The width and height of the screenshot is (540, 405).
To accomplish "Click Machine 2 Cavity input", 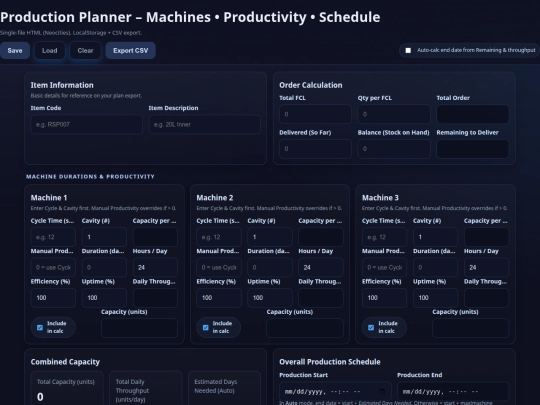I will (x=270, y=237).
